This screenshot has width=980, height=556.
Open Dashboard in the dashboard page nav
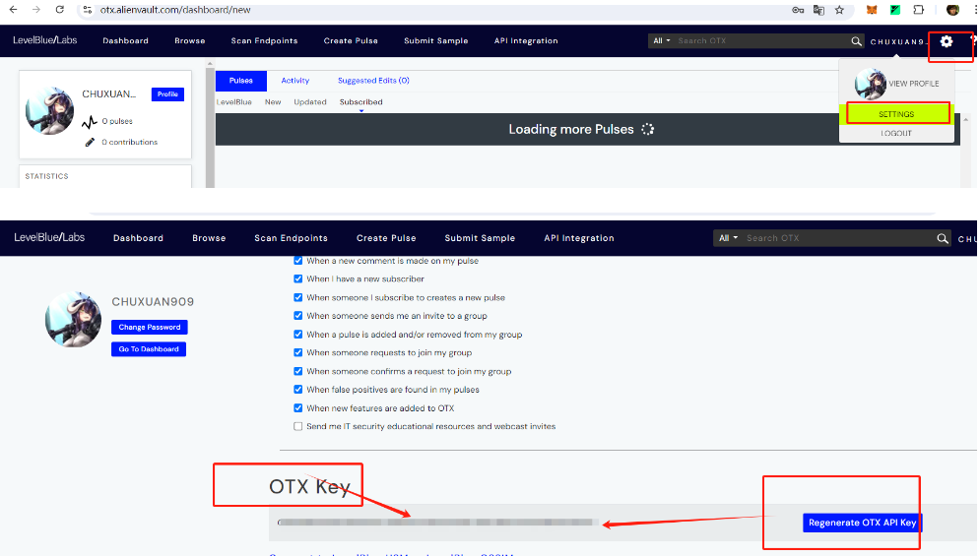[126, 40]
